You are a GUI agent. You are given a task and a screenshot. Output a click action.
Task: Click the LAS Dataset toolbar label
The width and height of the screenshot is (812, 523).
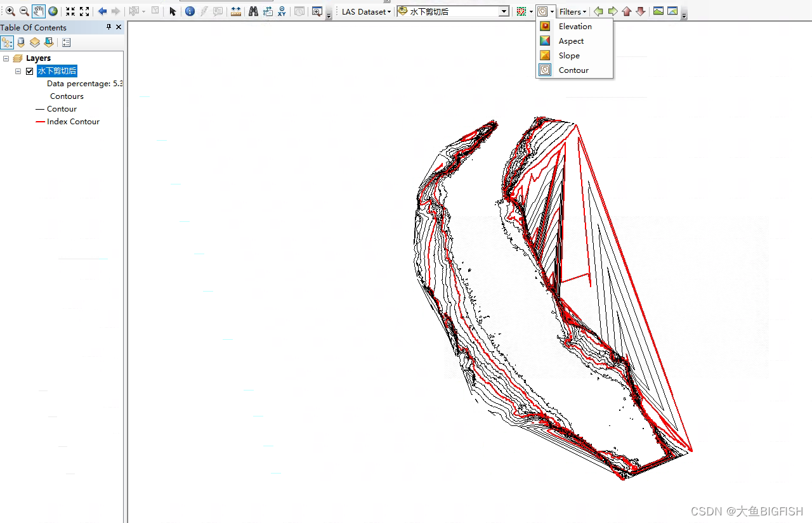363,11
